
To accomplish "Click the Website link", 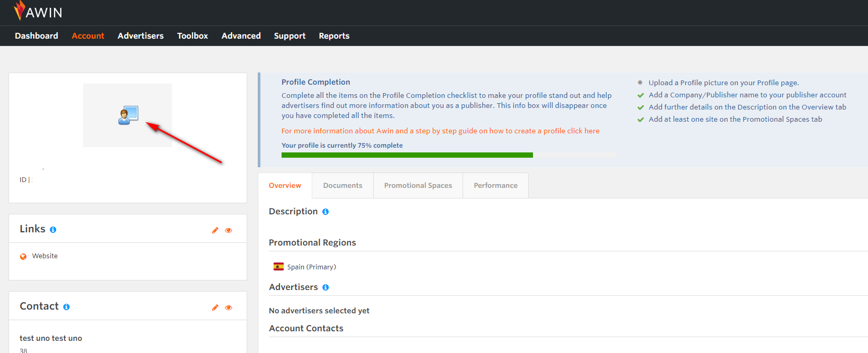I will [x=45, y=256].
